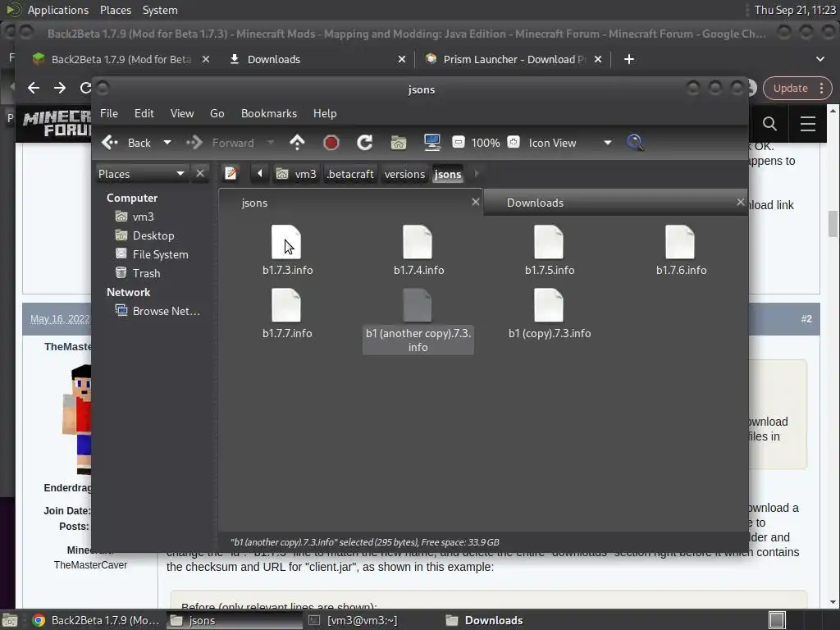Close the Places side pane
Image resolution: width=840 pixels, height=630 pixels.
(x=200, y=174)
